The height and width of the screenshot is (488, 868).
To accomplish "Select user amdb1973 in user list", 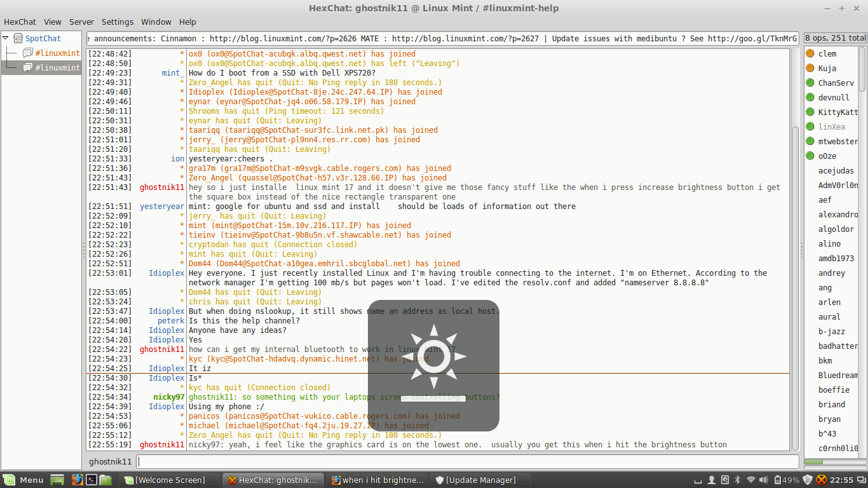I will (836, 259).
